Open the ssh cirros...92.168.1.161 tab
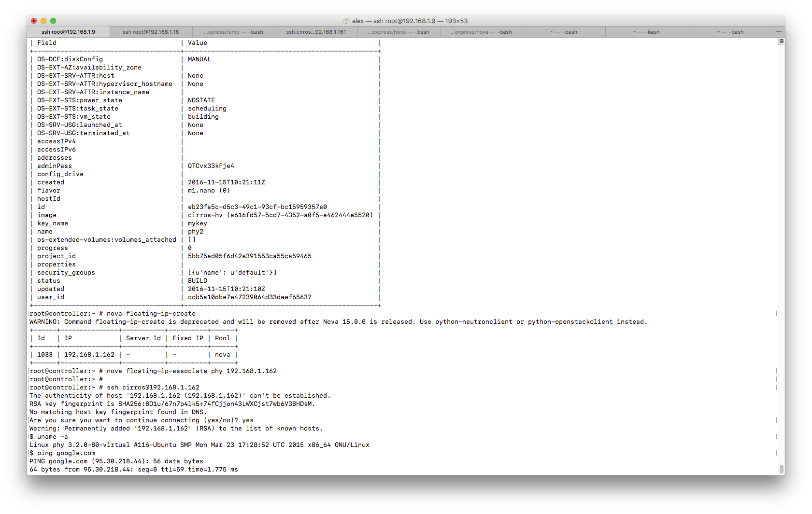The image size is (812, 514). [x=316, y=31]
